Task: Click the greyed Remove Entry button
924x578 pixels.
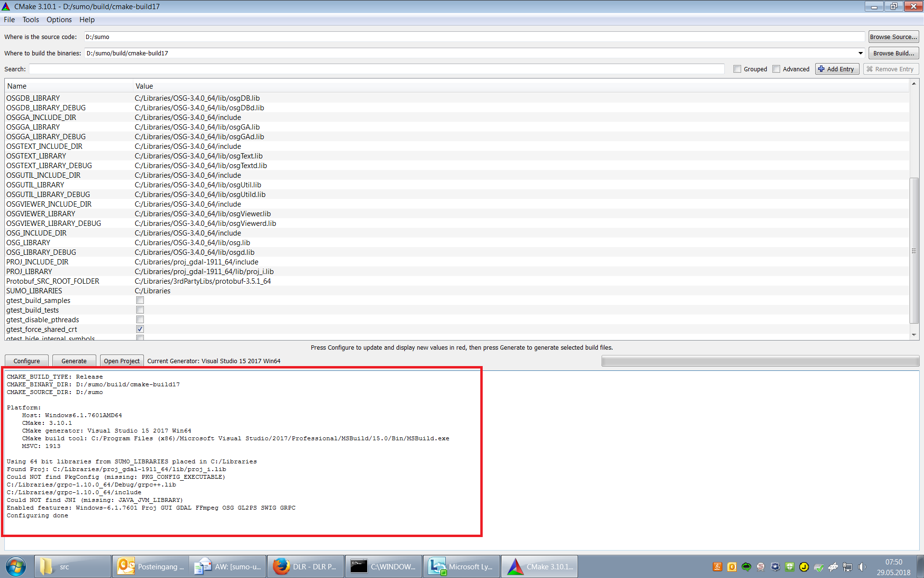Action: click(x=891, y=69)
